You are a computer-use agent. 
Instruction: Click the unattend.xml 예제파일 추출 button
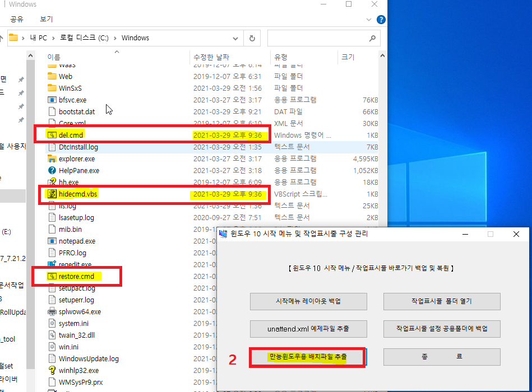coord(308,329)
